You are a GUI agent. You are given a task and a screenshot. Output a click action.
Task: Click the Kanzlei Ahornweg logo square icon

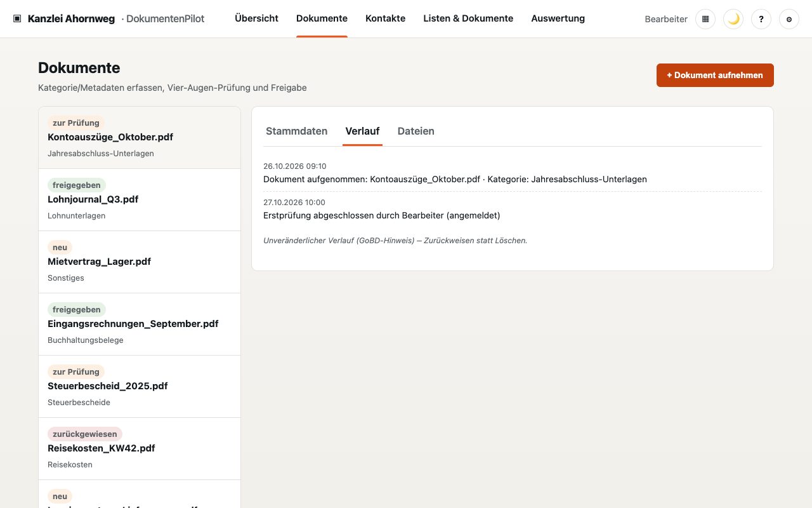tap(17, 19)
